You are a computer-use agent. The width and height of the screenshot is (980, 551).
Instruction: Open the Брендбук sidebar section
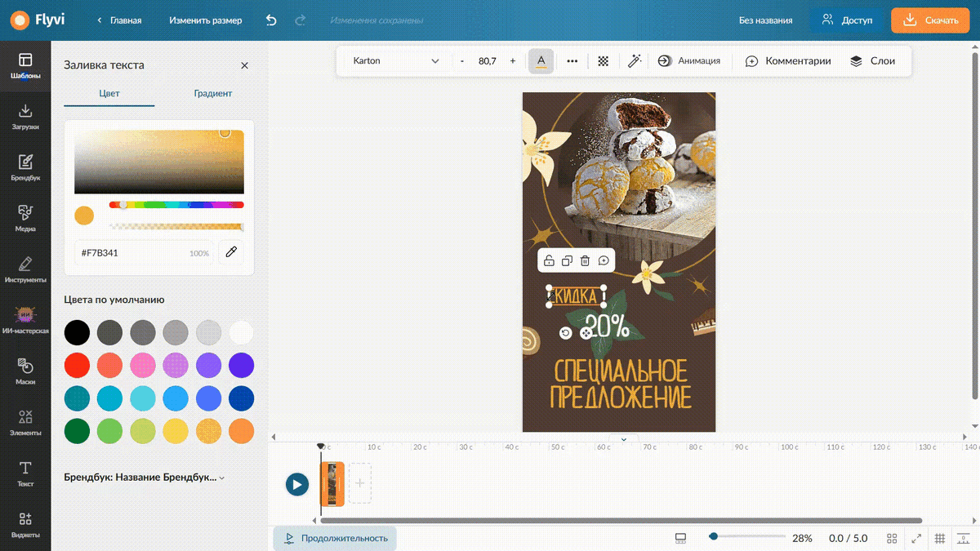tap(25, 167)
